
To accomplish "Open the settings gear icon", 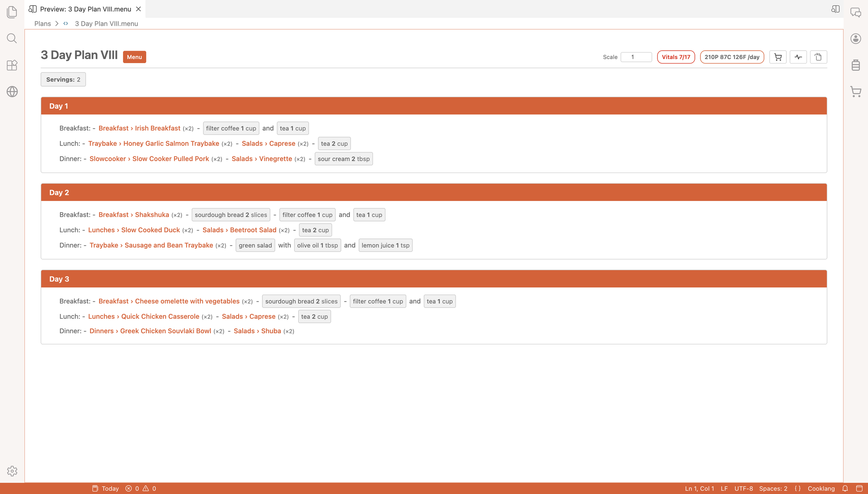I will (12, 471).
